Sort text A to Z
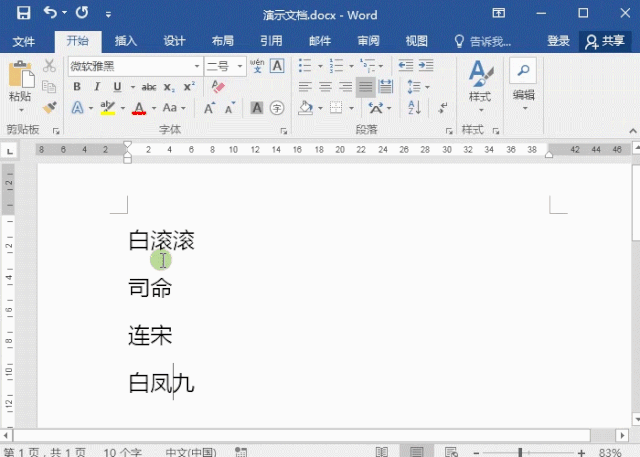 pos(414,108)
